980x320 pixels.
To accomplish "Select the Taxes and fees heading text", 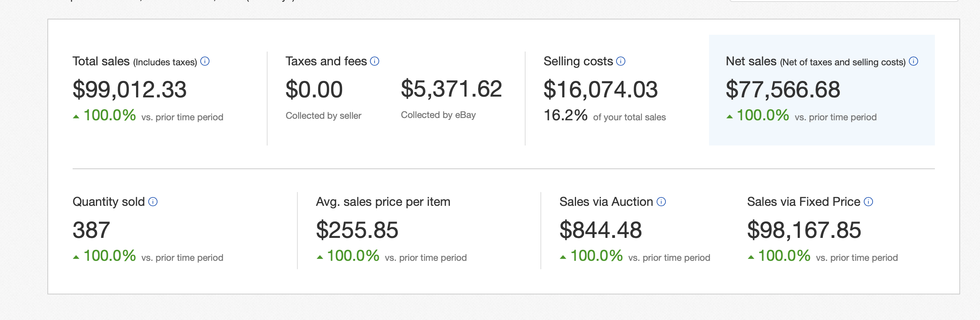I will click(326, 61).
